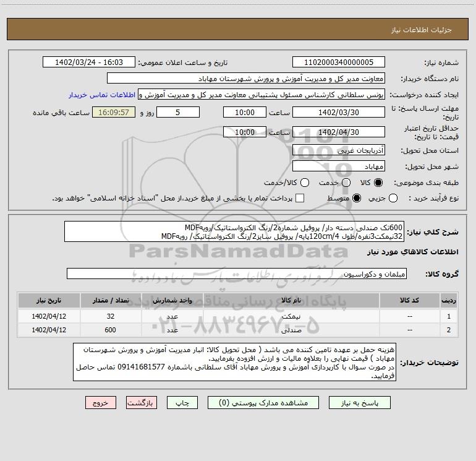Click the نیمکت row date 1402/04/12
Screen dimensions: 476x461
[x=49, y=316]
